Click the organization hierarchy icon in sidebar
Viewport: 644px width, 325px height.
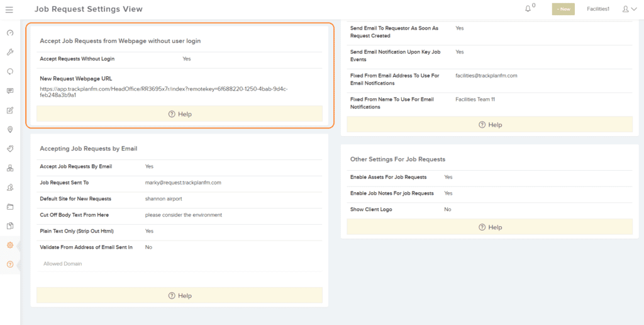[x=10, y=168]
